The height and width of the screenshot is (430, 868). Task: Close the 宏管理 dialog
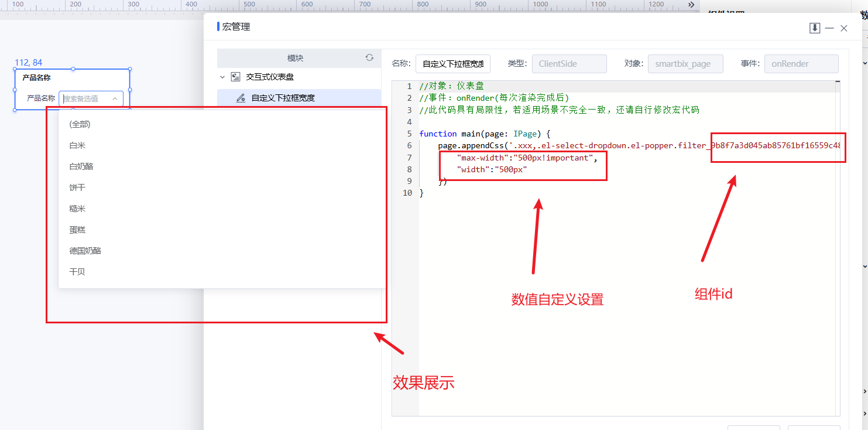pyautogui.click(x=843, y=28)
